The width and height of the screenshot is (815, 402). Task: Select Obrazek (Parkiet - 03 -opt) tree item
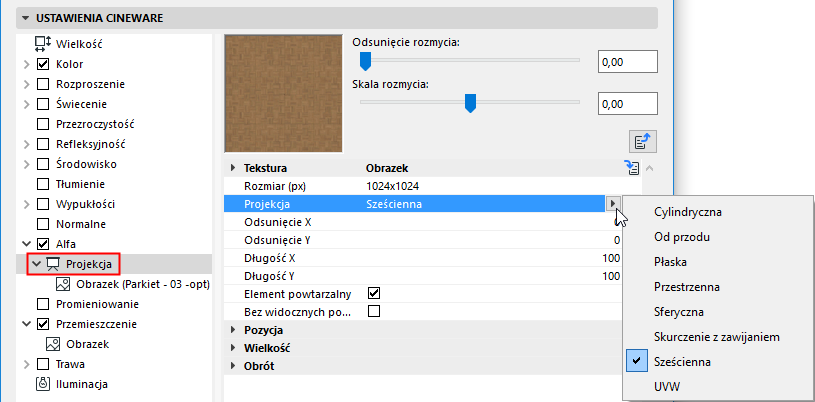point(143,284)
